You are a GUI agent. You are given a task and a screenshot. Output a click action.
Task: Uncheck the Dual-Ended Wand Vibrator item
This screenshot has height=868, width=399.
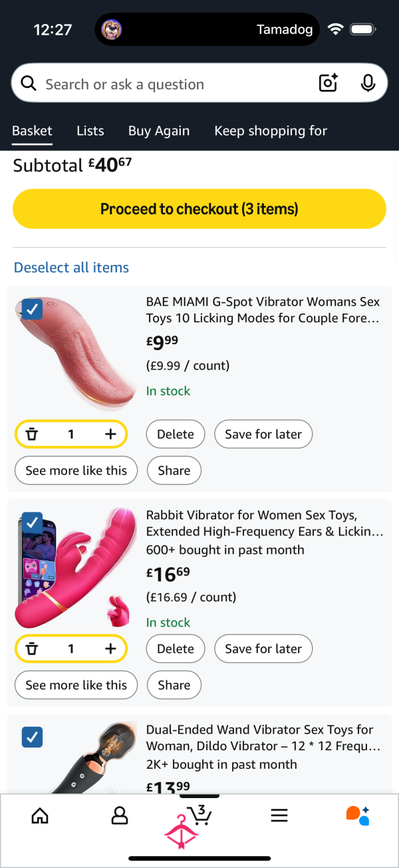(32, 737)
